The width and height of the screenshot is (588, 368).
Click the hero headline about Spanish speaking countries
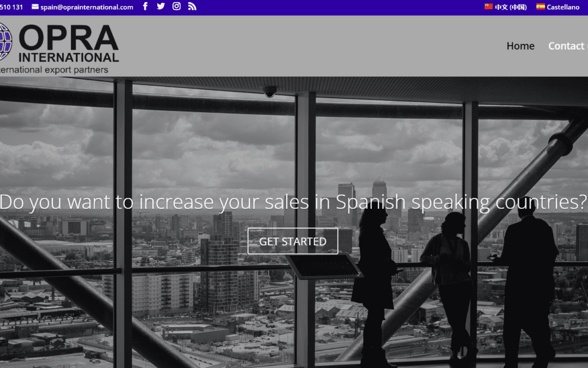coord(293,202)
